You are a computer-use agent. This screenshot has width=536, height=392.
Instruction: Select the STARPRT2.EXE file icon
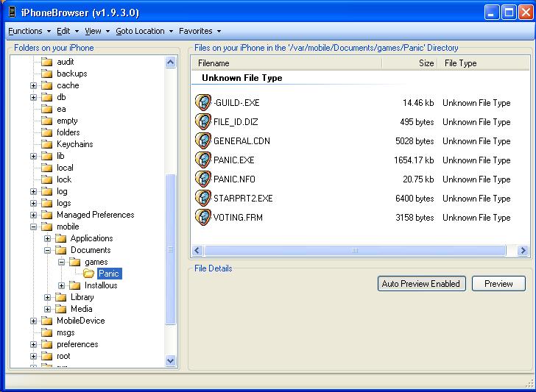[x=203, y=199]
